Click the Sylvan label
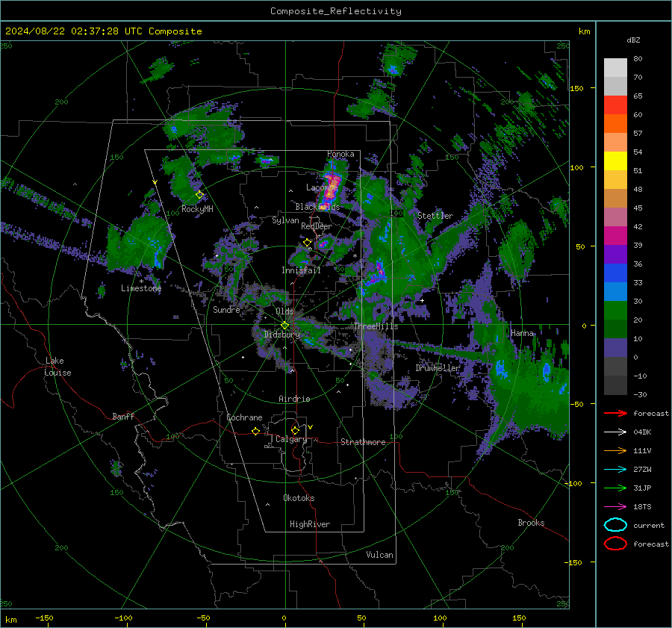This screenshot has width=672, height=628. 285,220
